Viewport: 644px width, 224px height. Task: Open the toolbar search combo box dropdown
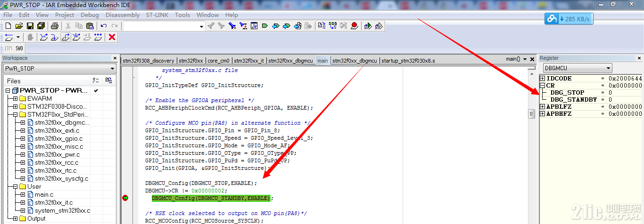tap(201, 26)
